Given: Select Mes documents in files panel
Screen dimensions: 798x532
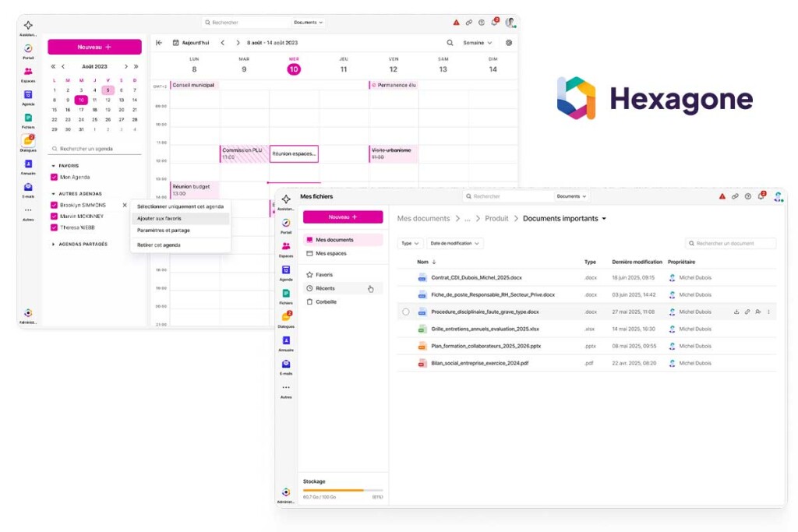Looking at the screenshot, I should [x=343, y=240].
